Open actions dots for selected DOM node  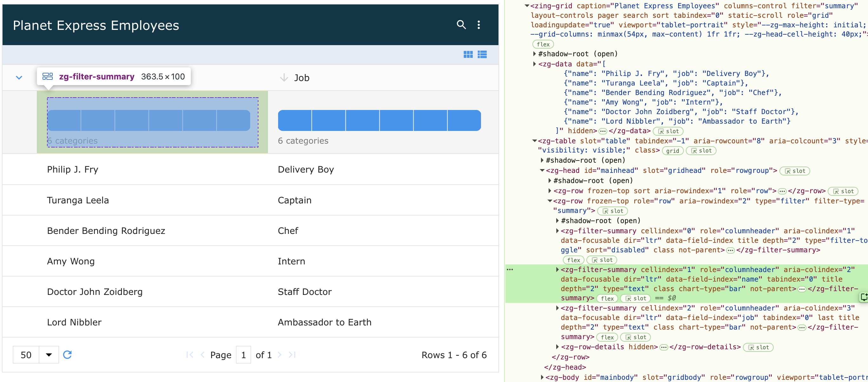click(x=510, y=269)
